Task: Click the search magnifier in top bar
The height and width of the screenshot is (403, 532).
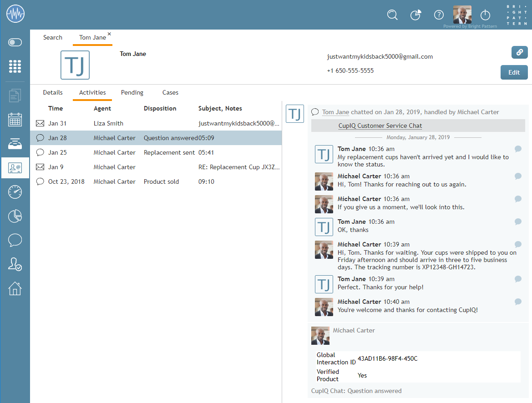Action: pyautogui.click(x=392, y=15)
